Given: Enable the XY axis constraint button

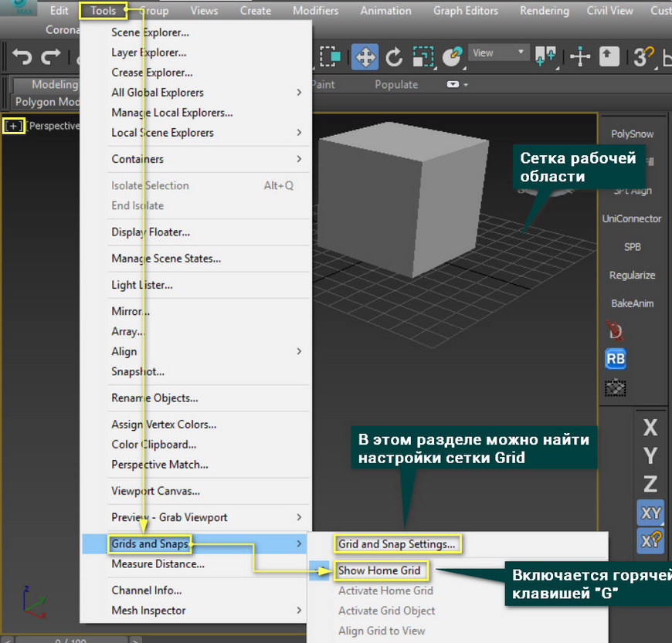Looking at the screenshot, I should [x=650, y=512].
